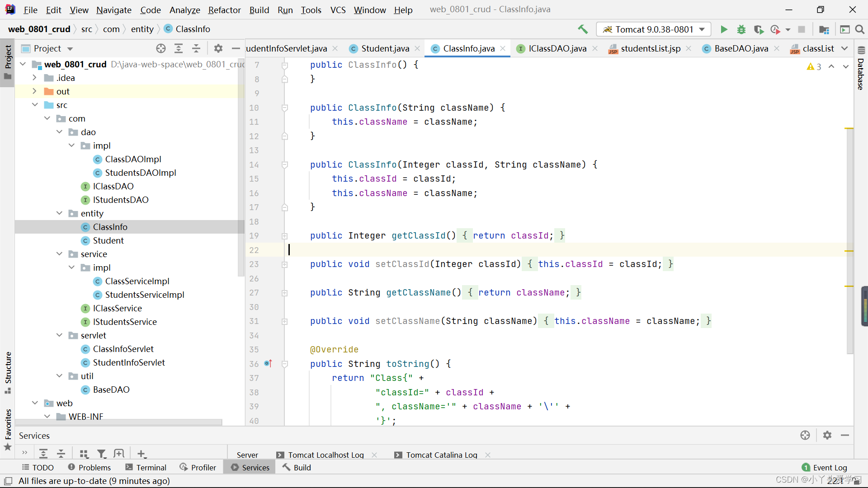The height and width of the screenshot is (488, 868).
Task: Click the editor vertical scrollbar thumb
Action: pos(849,241)
